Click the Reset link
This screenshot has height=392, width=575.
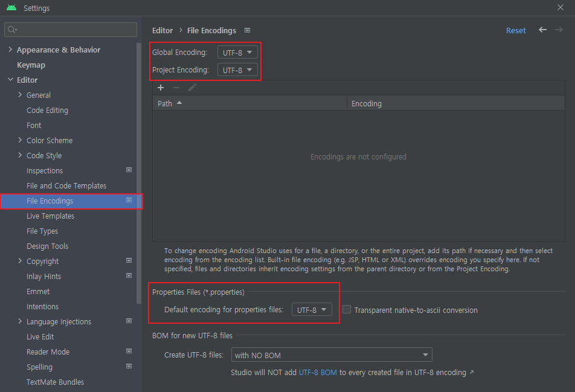(516, 30)
